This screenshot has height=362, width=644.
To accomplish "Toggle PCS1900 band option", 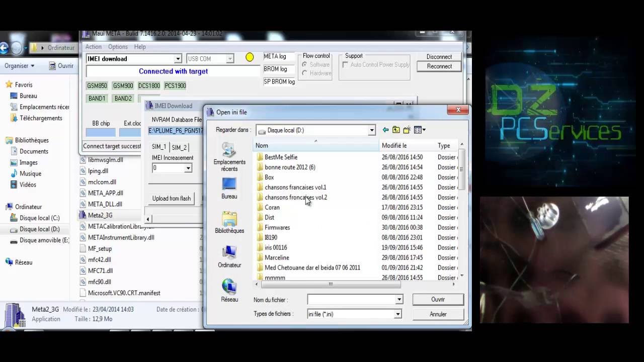I will click(175, 85).
